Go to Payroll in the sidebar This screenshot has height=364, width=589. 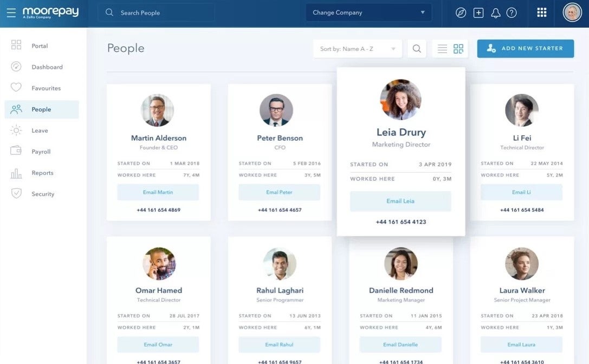[41, 152]
